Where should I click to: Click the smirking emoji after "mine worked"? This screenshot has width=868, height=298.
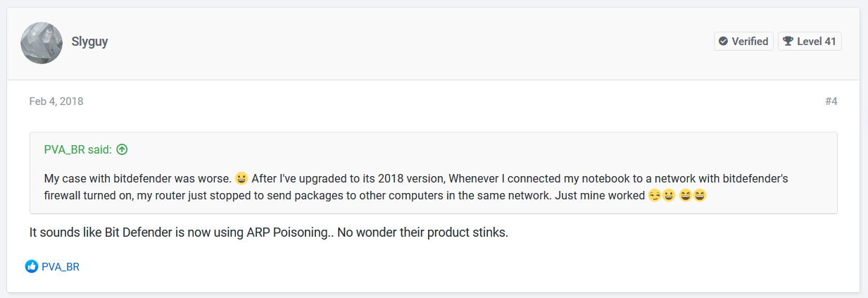654,196
